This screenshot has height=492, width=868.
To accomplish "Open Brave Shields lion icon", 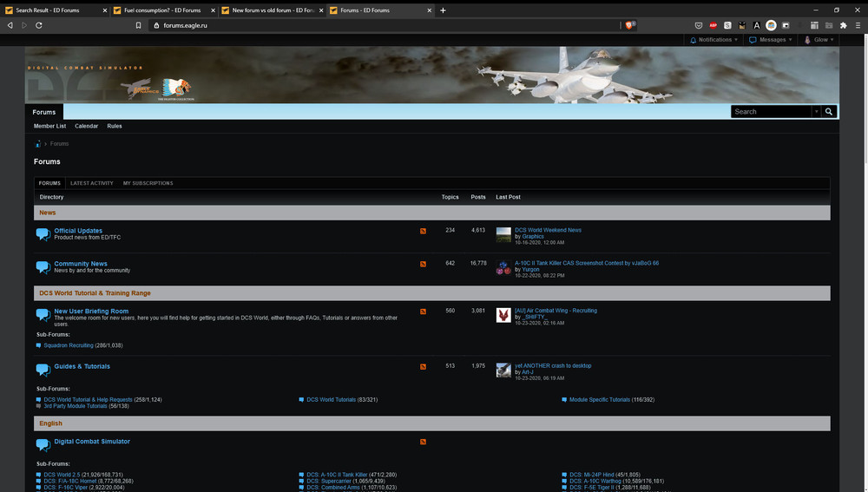I will [629, 25].
